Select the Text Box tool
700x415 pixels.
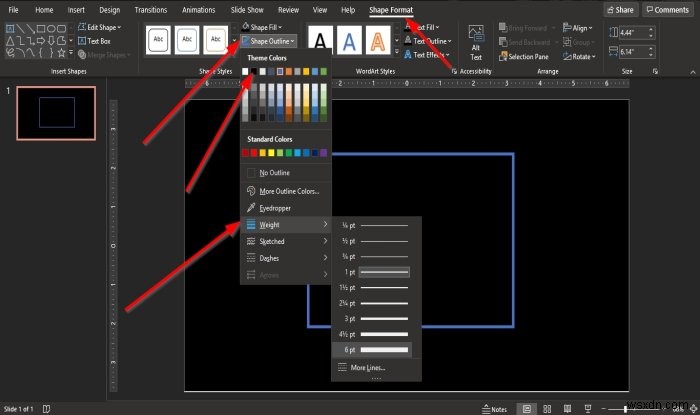94,41
